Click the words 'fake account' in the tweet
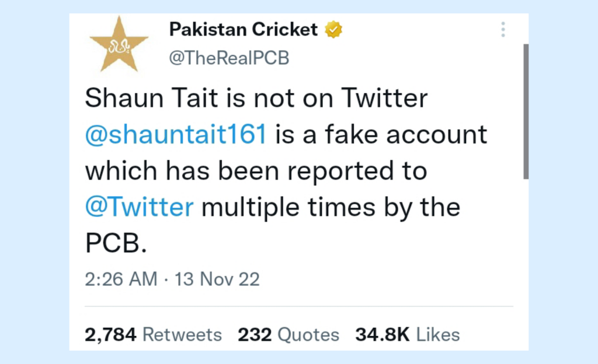This screenshot has height=364, width=598. (406, 134)
